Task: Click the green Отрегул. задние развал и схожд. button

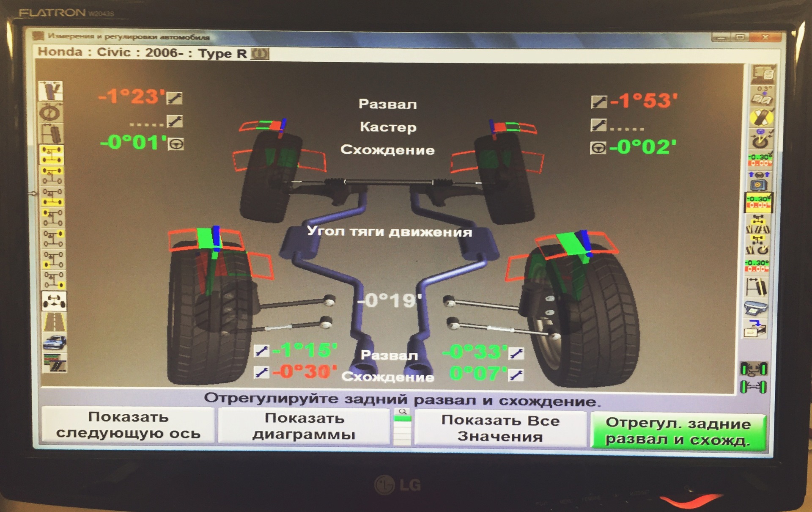Action: pos(678,431)
